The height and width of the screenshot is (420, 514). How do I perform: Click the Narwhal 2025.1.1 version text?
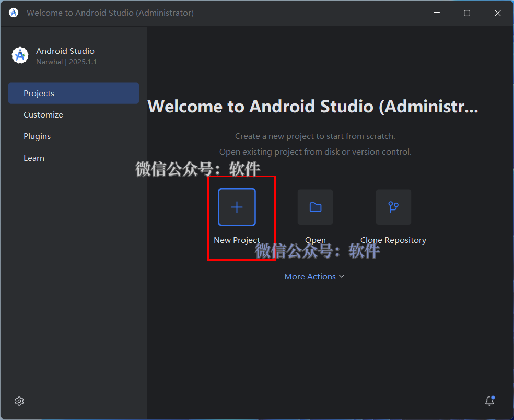point(66,62)
